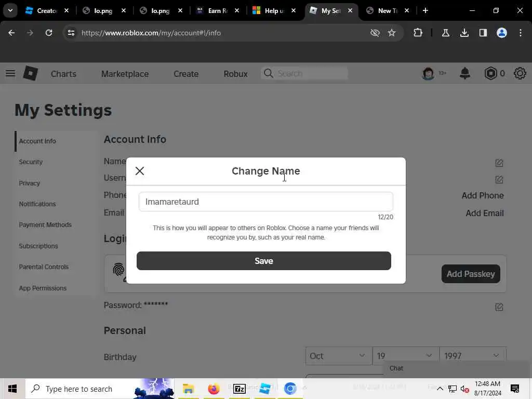The height and width of the screenshot is (399, 532).
Task: Open Firefox from the taskbar
Action: 214,389
